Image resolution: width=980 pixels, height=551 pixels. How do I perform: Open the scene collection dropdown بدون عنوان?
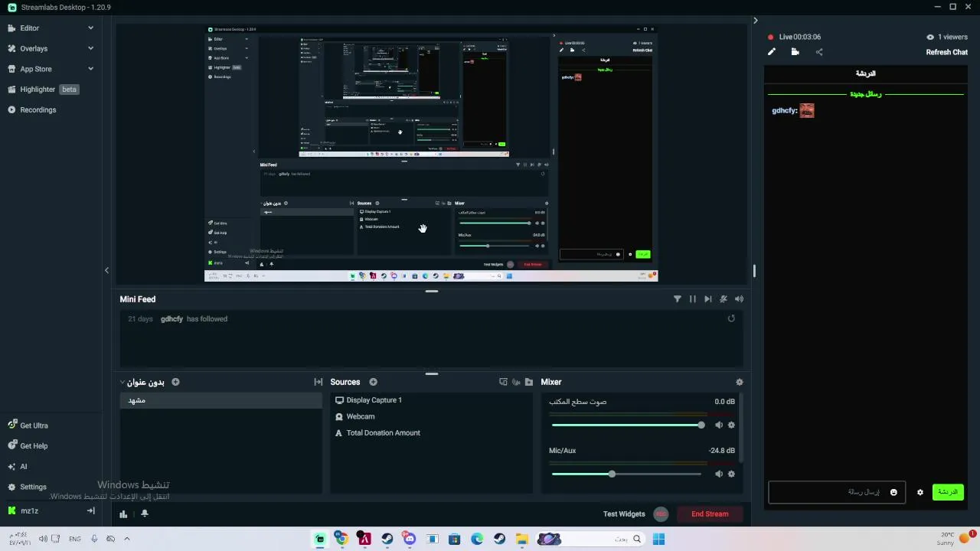pyautogui.click(x=142, y=382)
